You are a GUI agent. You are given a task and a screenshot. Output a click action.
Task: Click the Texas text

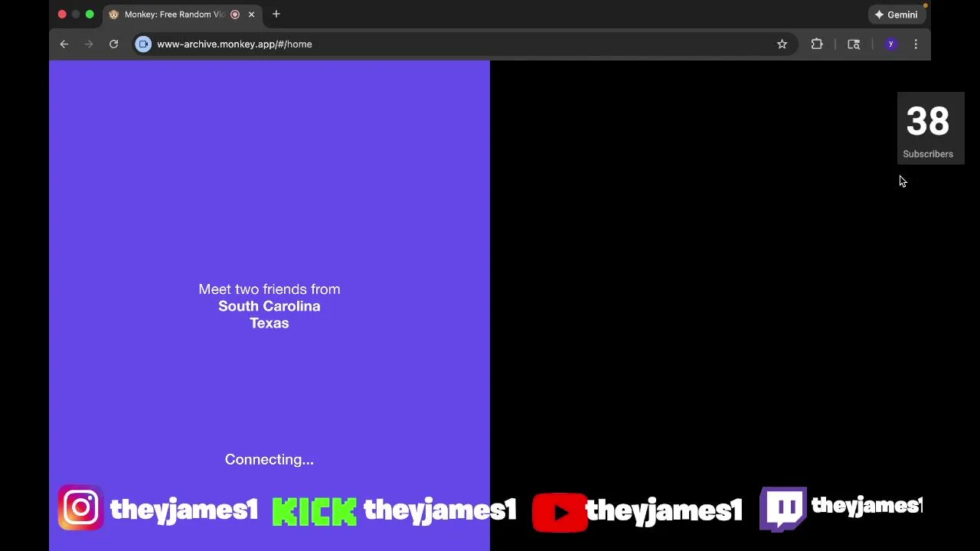(x=269, y=323)
